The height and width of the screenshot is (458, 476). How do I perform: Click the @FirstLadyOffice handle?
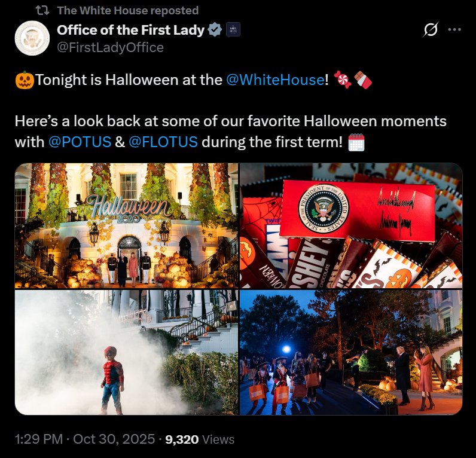111,47
